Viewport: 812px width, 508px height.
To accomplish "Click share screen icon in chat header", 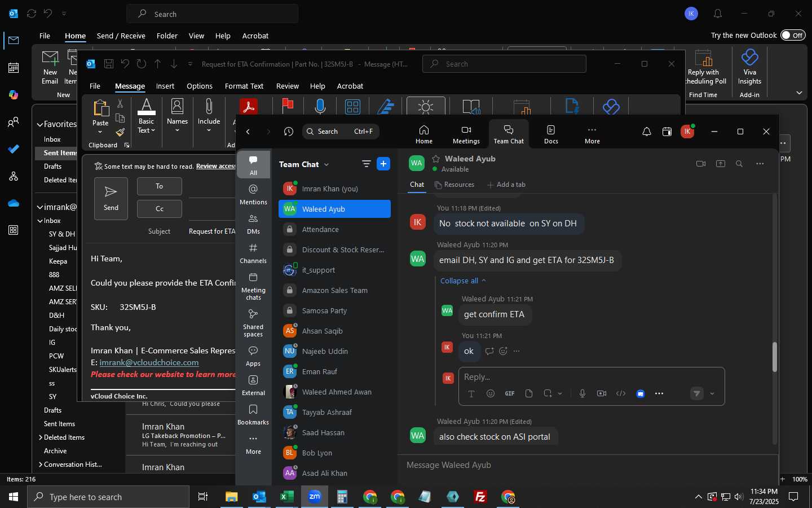I will click(721, 164).
